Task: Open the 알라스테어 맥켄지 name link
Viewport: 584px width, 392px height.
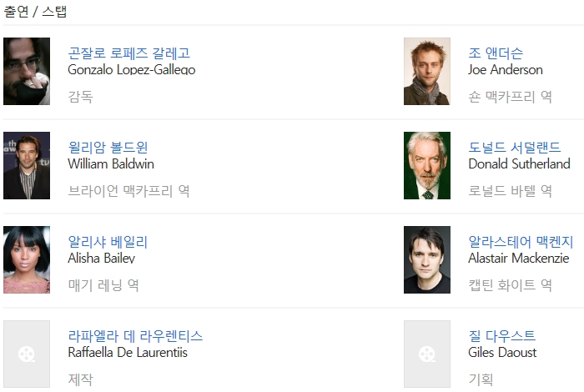Action: pyautogui.click(x=521, y=242)
